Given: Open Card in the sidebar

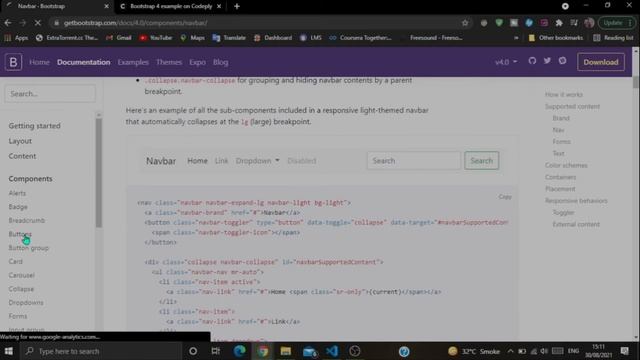Looking at the screenshot, I should tap(16, 261).
